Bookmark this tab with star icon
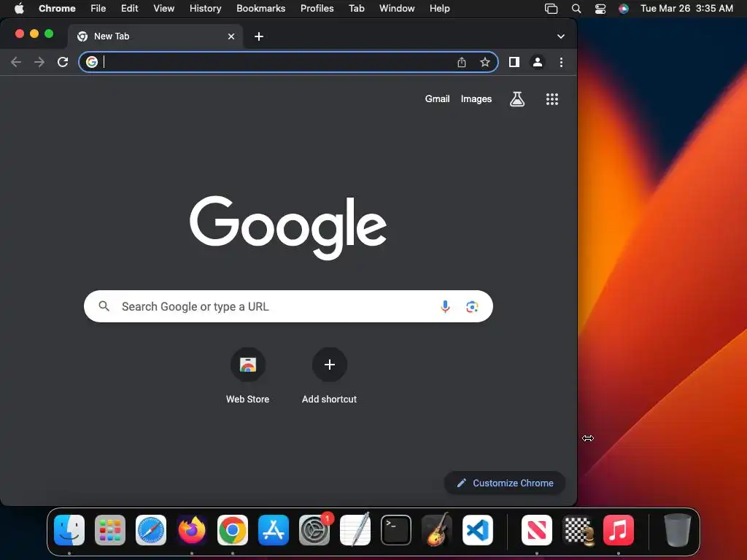 484,62
